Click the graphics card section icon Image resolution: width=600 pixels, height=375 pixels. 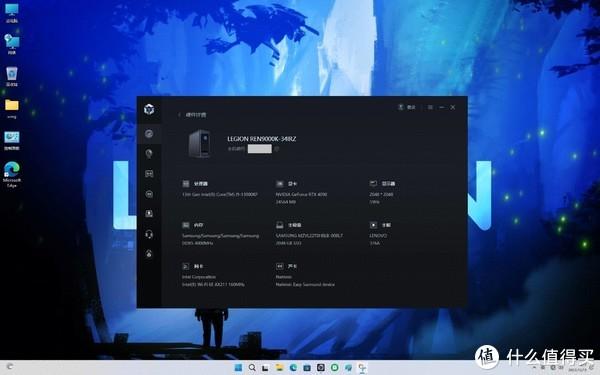(280, 184)
